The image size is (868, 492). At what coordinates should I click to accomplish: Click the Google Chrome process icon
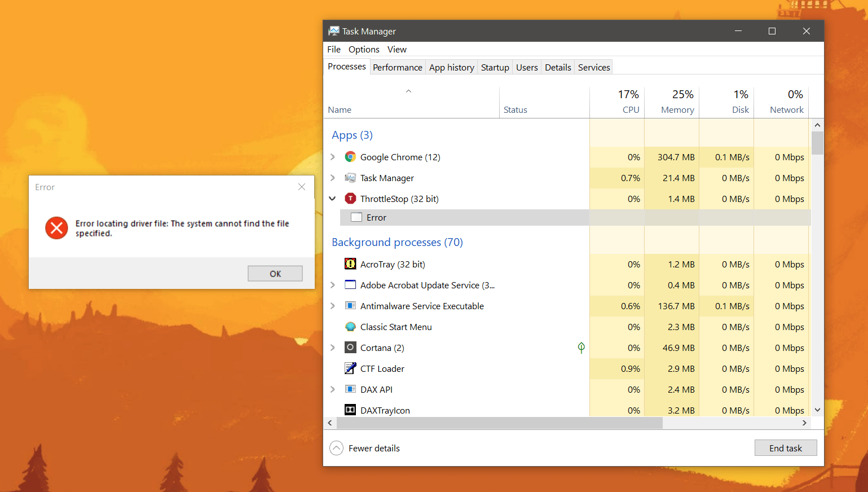350,157
